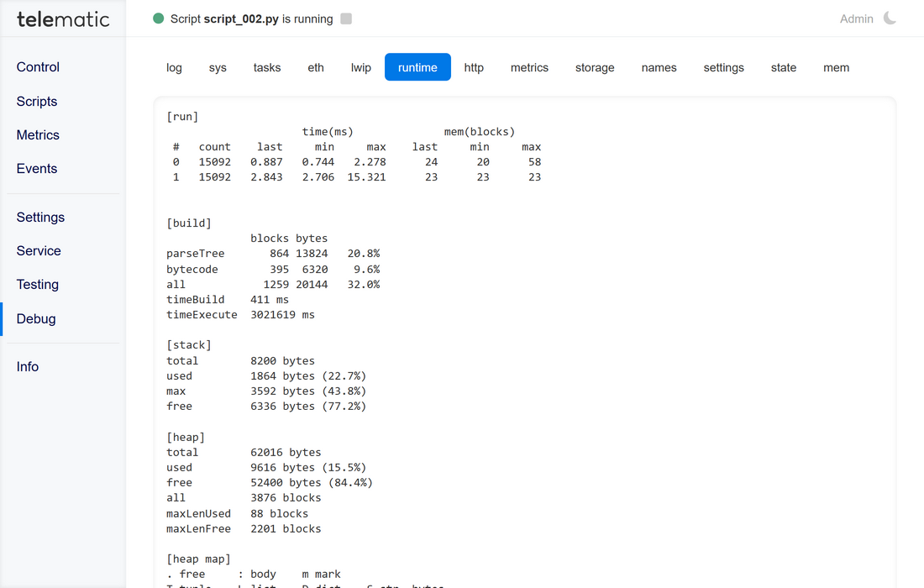The image size is (924, 588).
Task: Select the eth tab
Action: pos(316,67)
